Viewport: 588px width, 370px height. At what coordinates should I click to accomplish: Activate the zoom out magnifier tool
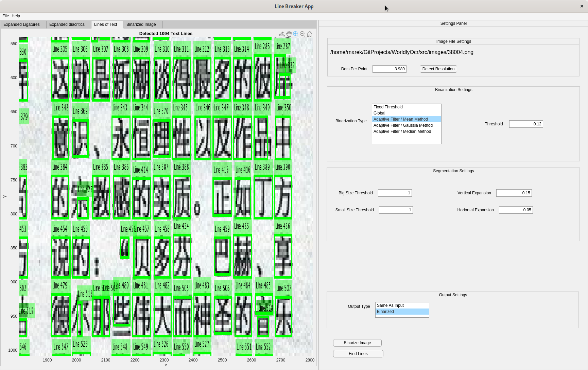[x=302, y=34]
